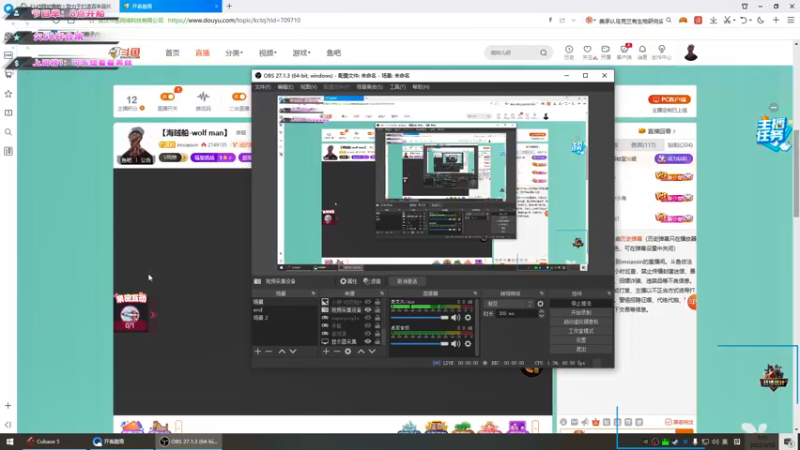Image resolution: width=800 pixels, height=450 pixels.
Task: Mute the microphone channel in mixer
Action: 456,317
